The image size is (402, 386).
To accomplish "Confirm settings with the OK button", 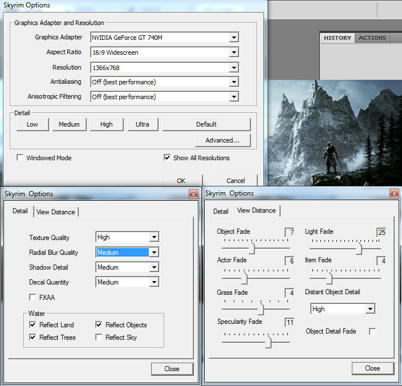I will [x=181, y=180].
